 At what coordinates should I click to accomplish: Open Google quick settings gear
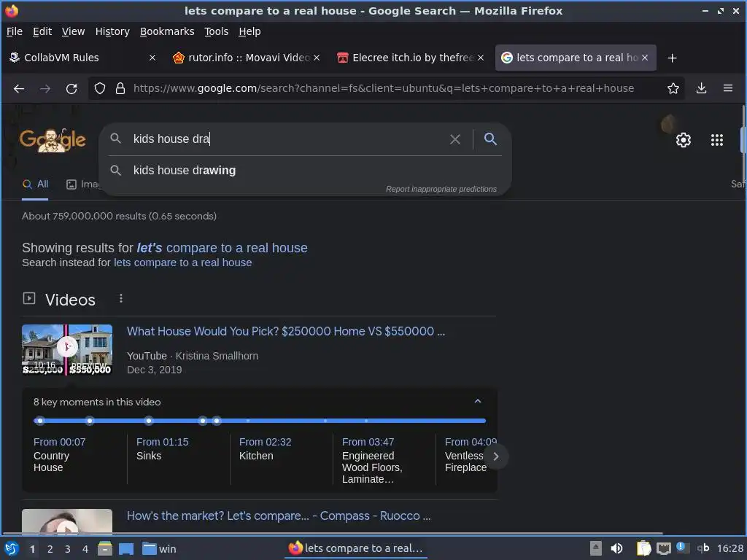click(x=683, y=140)
